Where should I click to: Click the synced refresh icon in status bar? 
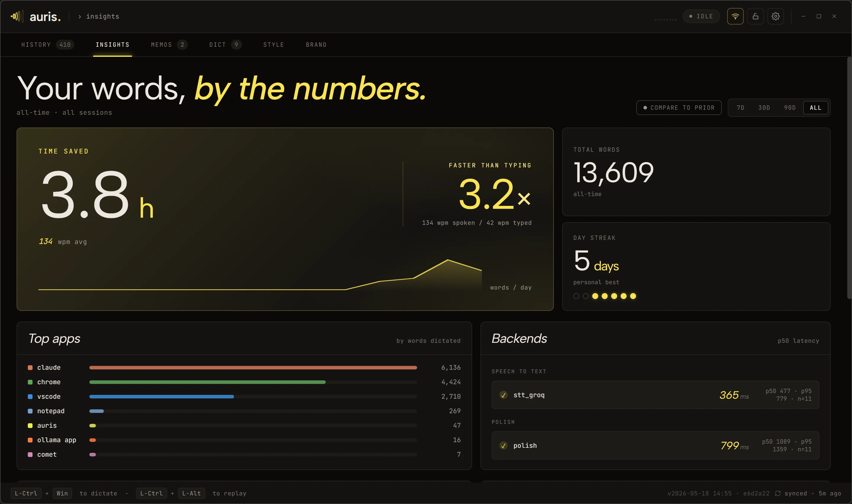[778, 493]
